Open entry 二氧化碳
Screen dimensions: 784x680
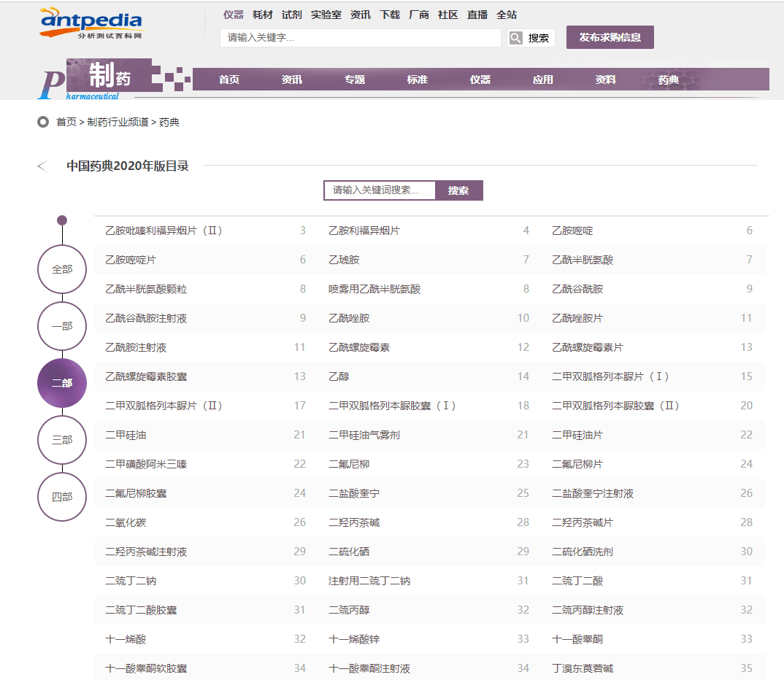pos(126,522)
